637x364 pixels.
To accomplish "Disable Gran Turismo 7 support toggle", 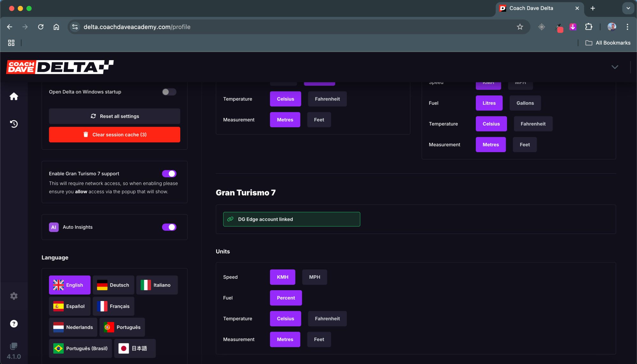I will pyautogui.click(x=169, y=174).
